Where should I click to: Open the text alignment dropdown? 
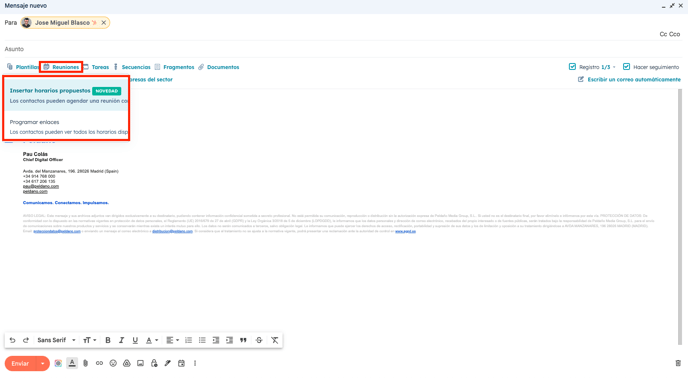(x=172, y=340)
